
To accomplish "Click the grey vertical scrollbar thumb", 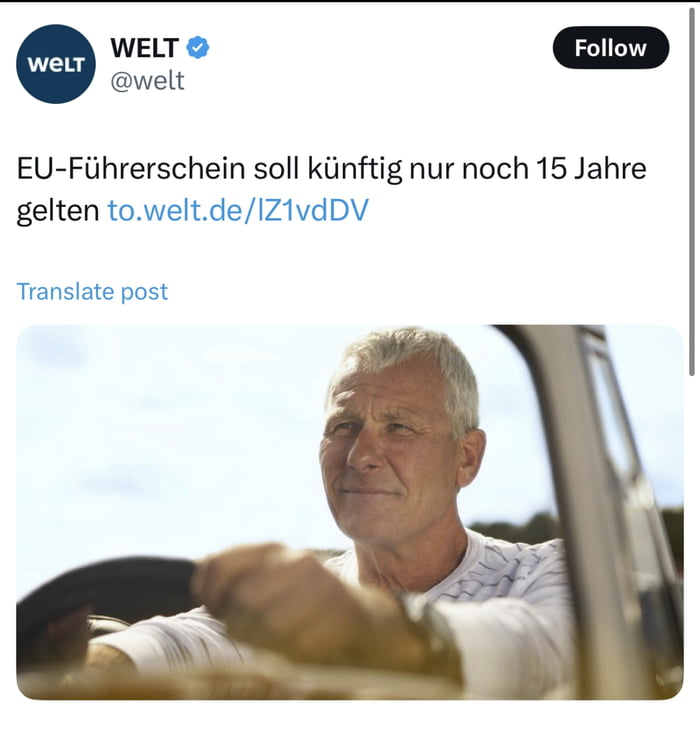I will pos(692,191).
